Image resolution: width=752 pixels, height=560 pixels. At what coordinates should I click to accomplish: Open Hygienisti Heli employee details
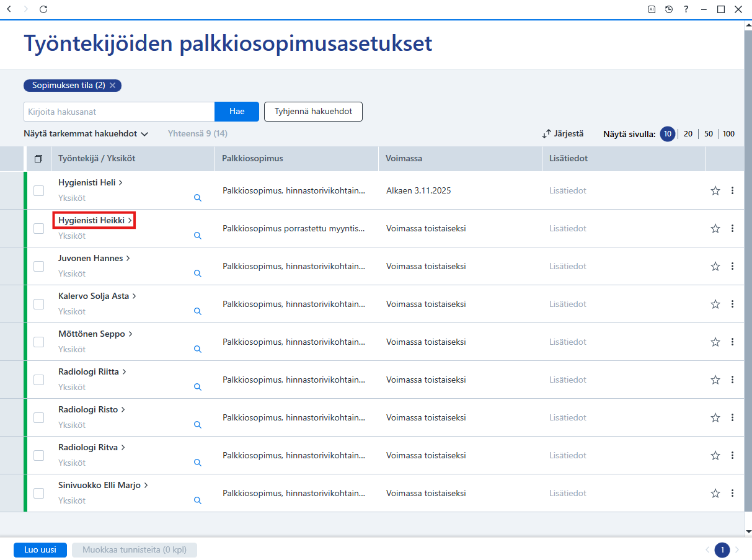pyautogui.click(x=91, y=182)
